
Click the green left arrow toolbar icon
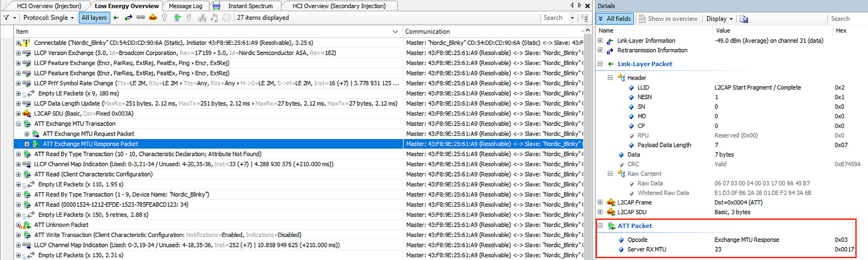point(116,18)
